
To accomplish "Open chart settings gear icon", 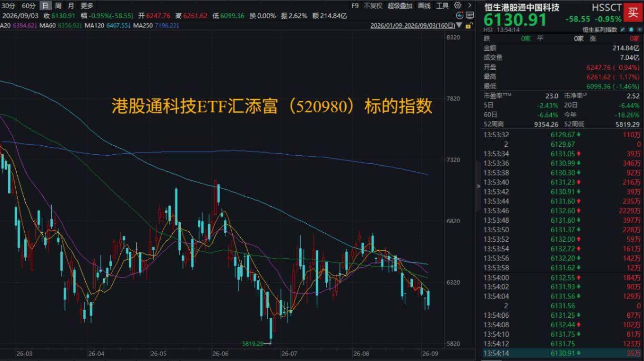I will pos(458,6).
